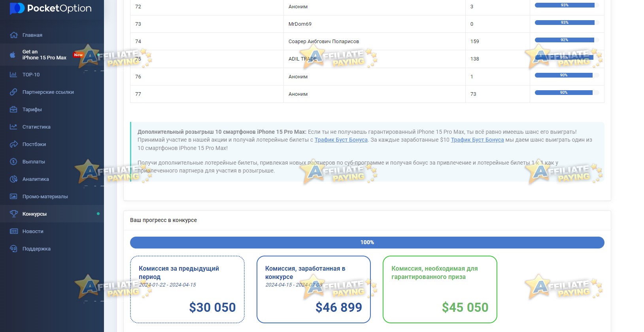
Task: Click the picture icon for Промо-материалы
Action: [13, 196]
